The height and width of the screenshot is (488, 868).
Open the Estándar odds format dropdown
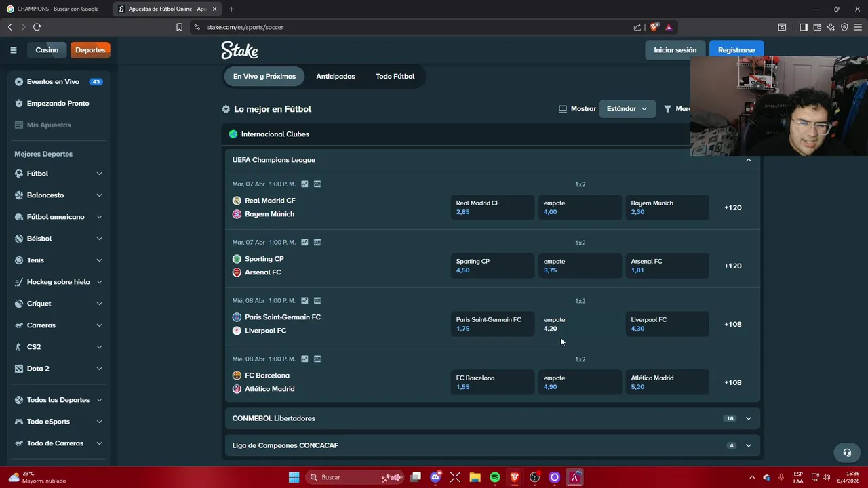627,109
